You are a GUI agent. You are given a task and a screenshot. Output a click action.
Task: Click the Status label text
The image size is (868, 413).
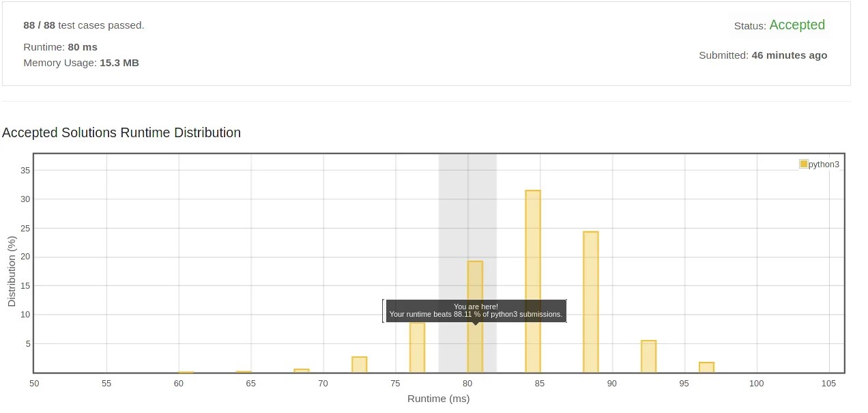[x=749, y=26]
